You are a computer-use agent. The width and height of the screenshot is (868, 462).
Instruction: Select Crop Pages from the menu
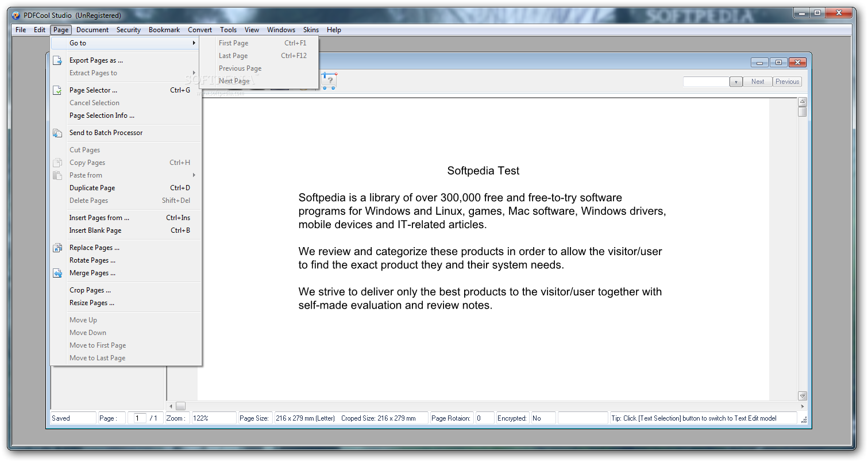pos(126,290)
